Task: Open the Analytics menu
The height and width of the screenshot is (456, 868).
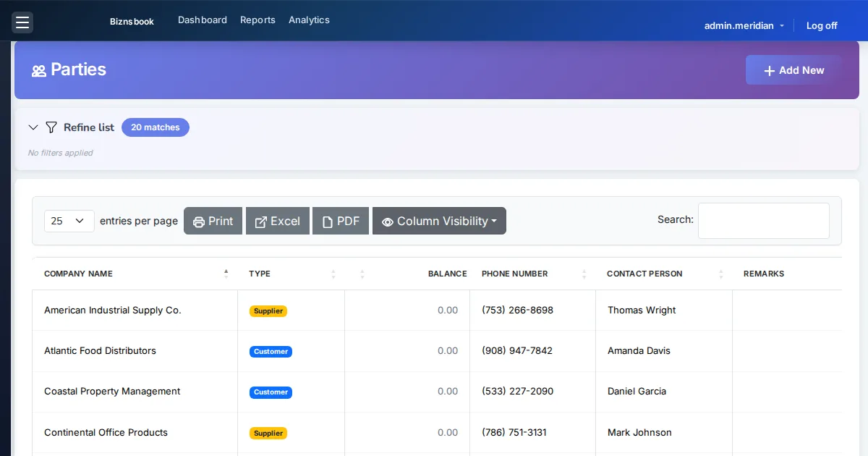Action: coord(309,20)
